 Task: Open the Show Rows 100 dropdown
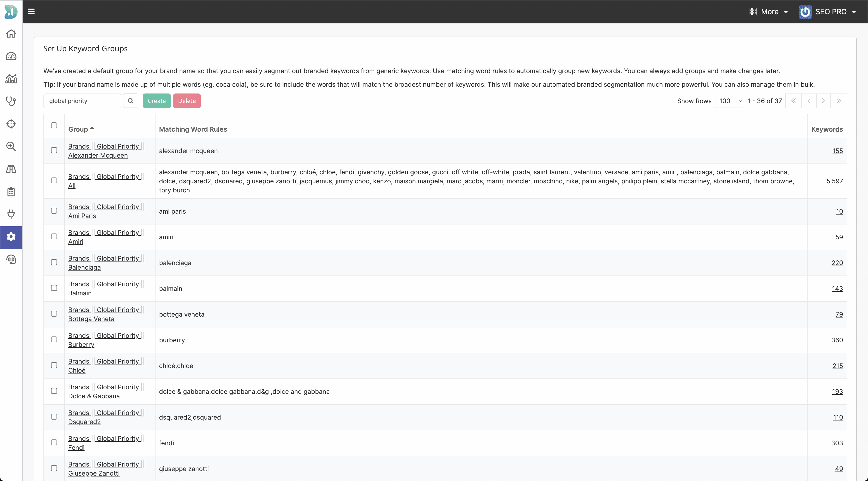pos(729,101)
